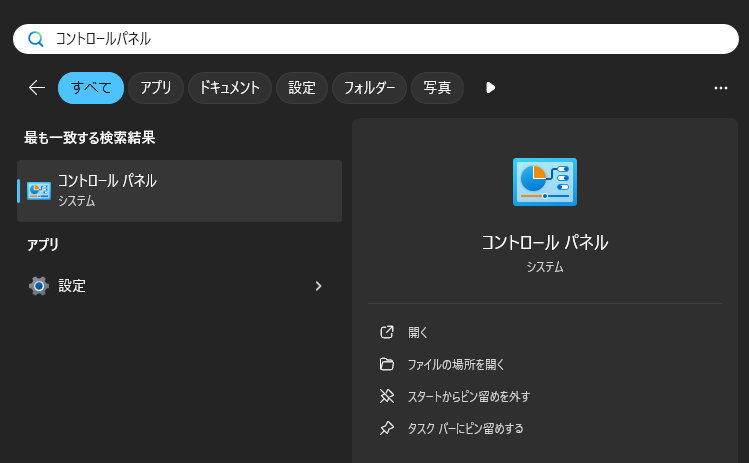The image size is (749, 463).
Task: Choose スタートからピン留めを外す
Action: tap(468, 396)
